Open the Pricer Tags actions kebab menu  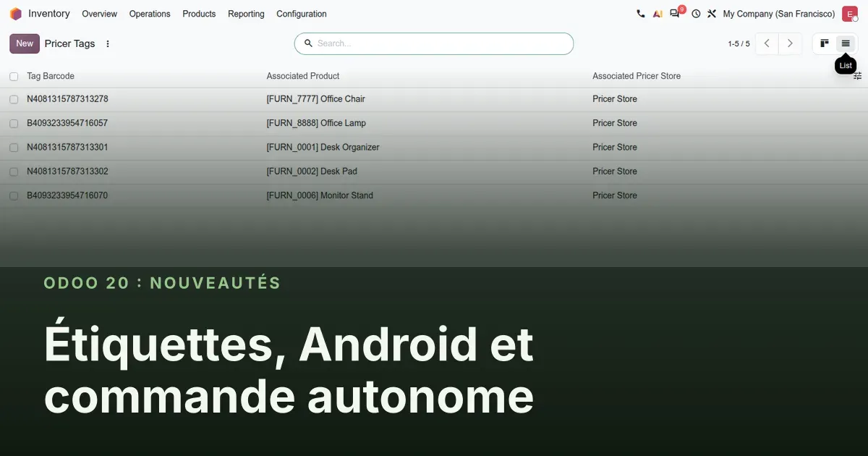pyautogui.click(x=108, y=43)
